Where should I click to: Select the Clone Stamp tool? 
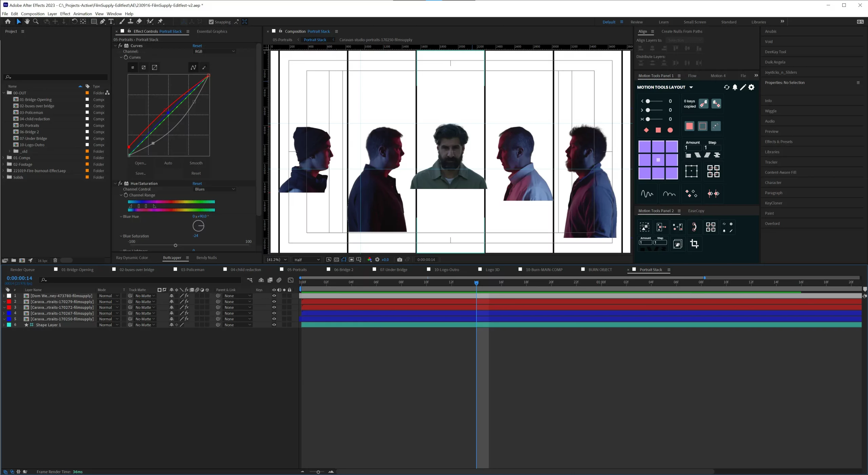[x=130, y=21]
